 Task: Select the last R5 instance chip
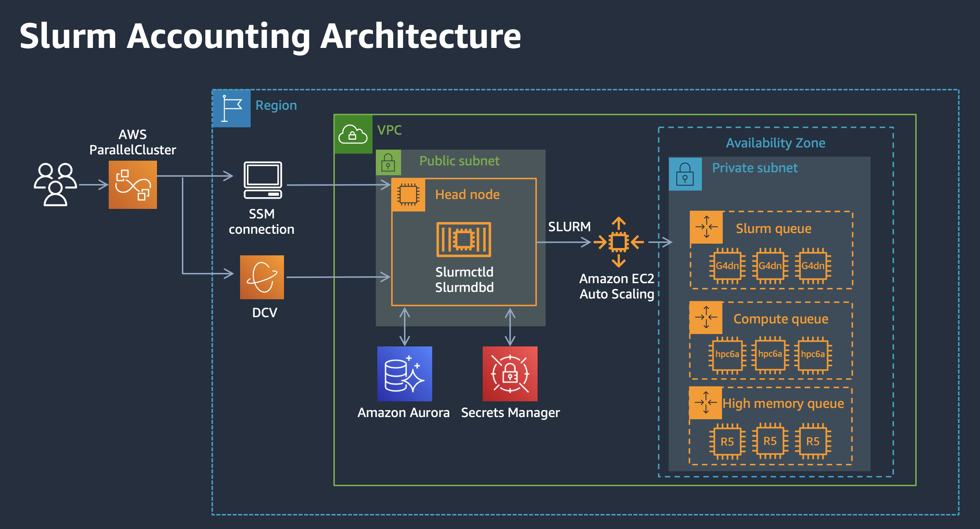click(x=813, y=442)
